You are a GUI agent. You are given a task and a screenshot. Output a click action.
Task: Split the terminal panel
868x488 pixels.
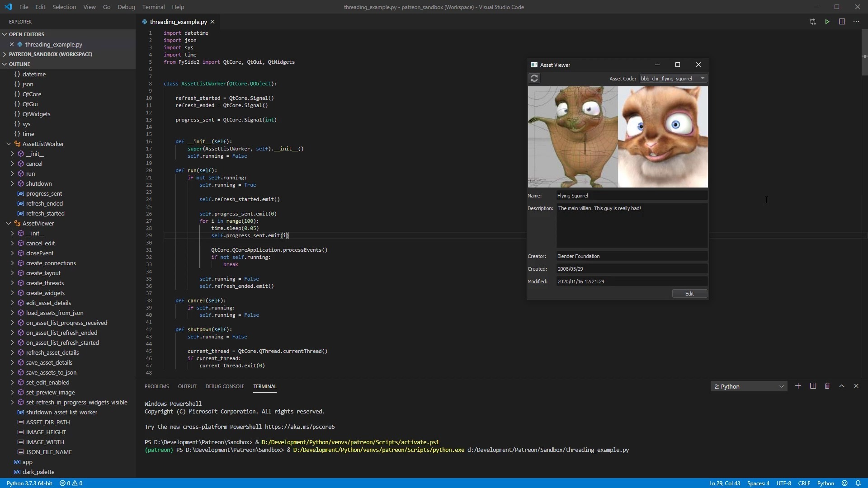[x=813, y=386]
